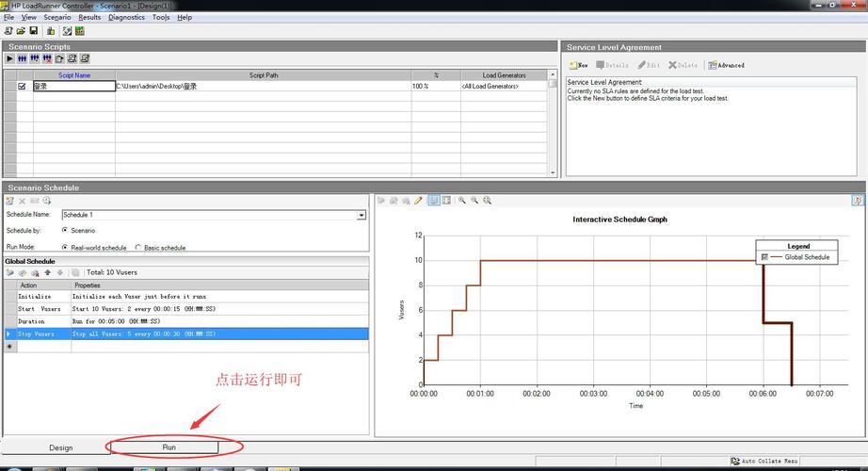Viewport: 868px width, 471px height.
Task: Select Basic schedule run mode
Action: click(x=137, y=247)
